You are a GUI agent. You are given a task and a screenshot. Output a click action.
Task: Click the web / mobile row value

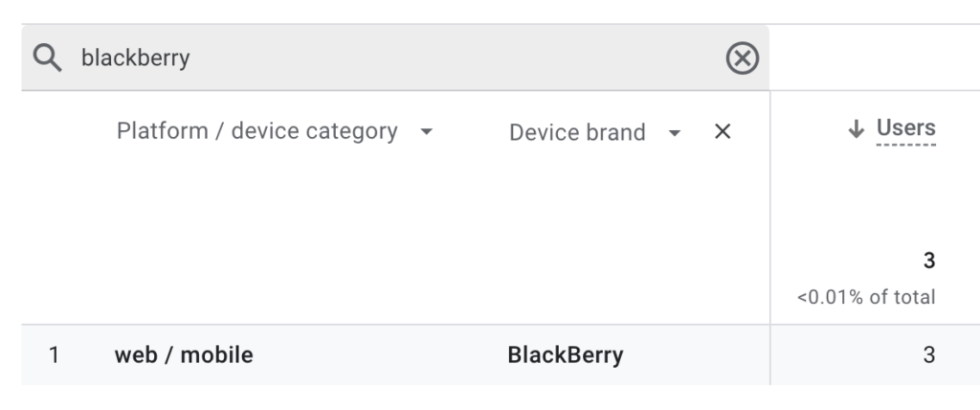point(184,354)
